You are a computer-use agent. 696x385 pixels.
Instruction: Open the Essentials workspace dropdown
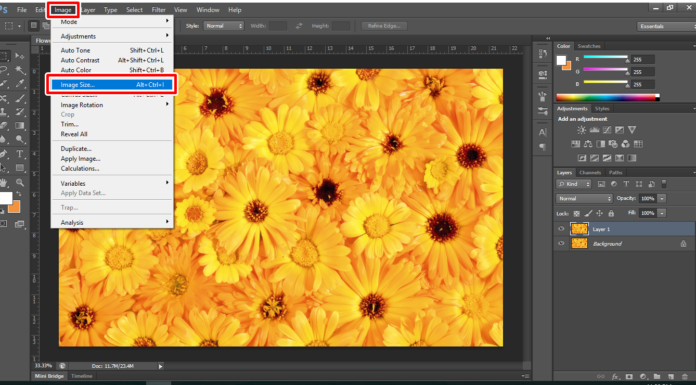666,26
